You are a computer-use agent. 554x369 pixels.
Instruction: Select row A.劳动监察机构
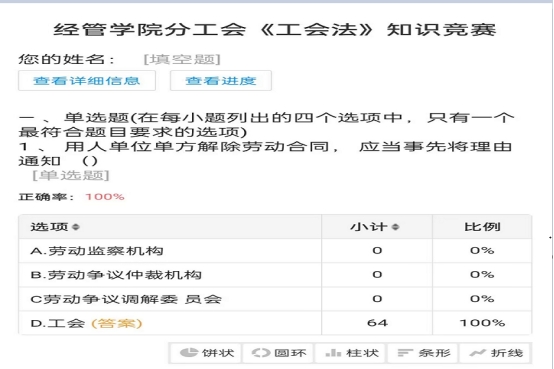point(275,251)
